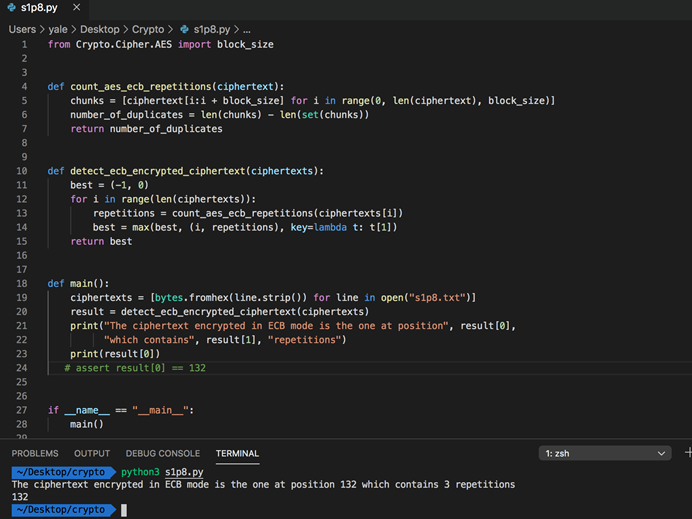Screen dimensions: 692x519
Task: Click 'def main():' line
Action: tap(78, 283)
